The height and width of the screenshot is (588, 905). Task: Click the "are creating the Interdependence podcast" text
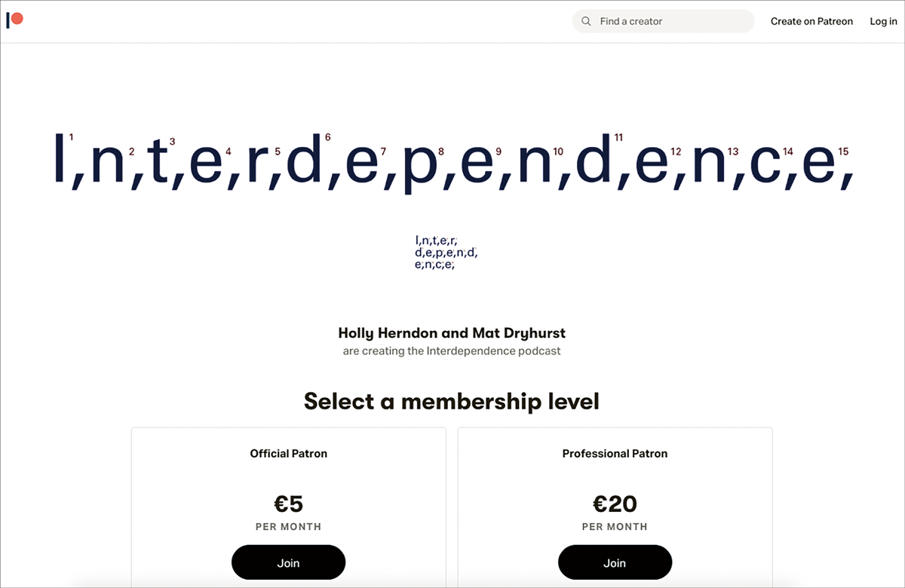point(452,351)
